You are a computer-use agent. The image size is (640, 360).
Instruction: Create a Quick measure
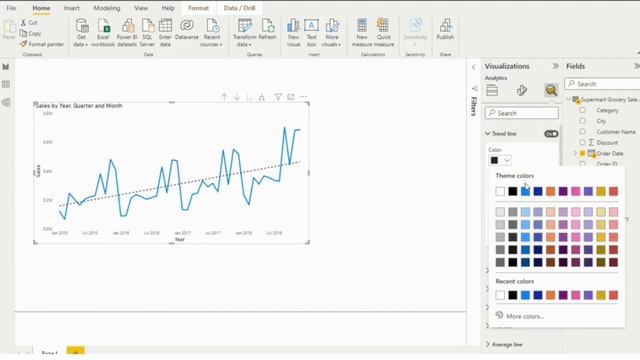pyautogui.click(x=383, y=33)
